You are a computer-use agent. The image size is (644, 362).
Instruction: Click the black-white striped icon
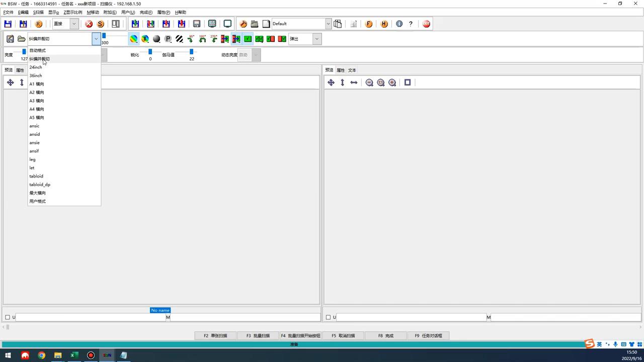coord(179,39)
